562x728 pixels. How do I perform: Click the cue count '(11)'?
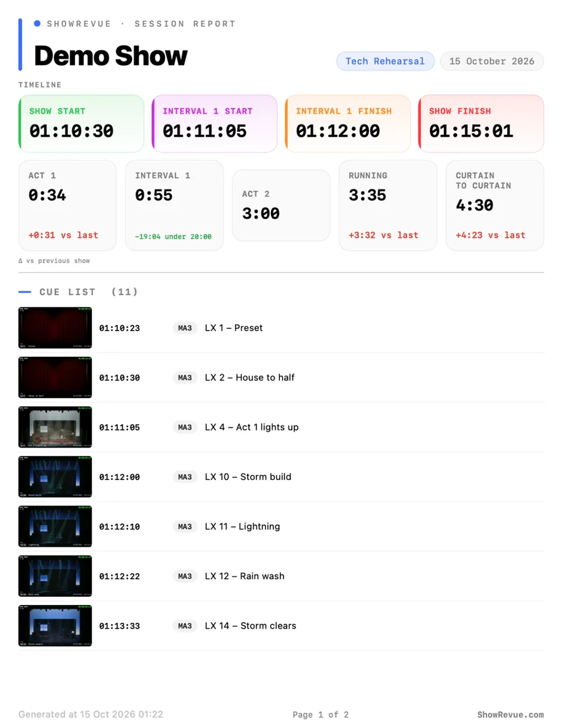pyautogui.click(x=124, y=292)
